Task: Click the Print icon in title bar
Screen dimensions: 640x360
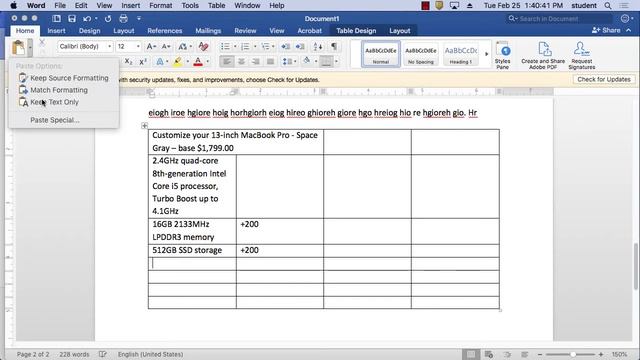Action: pyautogui.click(x=123, y=19)
